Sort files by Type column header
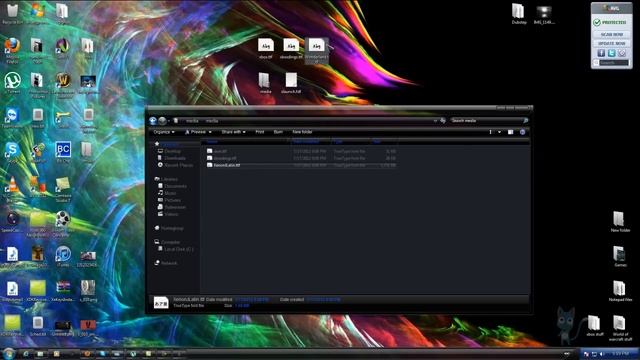Image resolution: width=640 pixels, height=360 pixels. (x=351, y=141)
